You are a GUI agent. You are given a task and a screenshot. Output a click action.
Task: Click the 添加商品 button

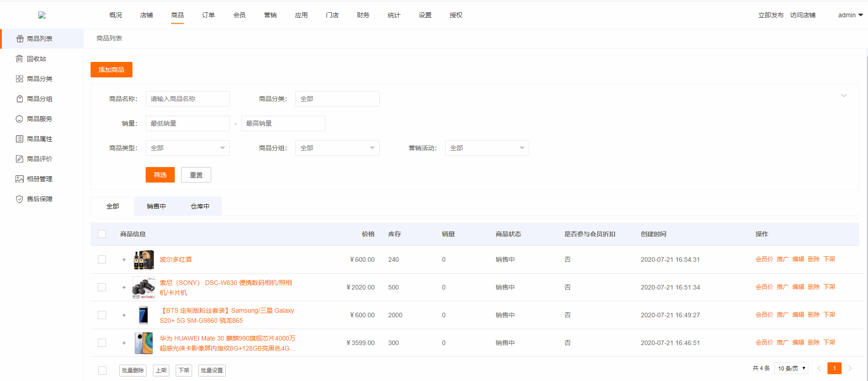pos(112,70)
